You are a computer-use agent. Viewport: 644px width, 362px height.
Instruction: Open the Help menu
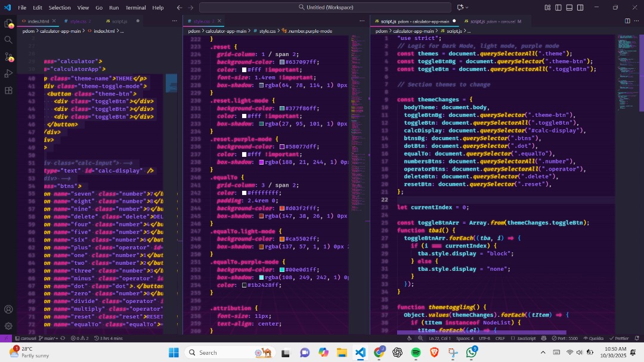[x=157, y=7]
